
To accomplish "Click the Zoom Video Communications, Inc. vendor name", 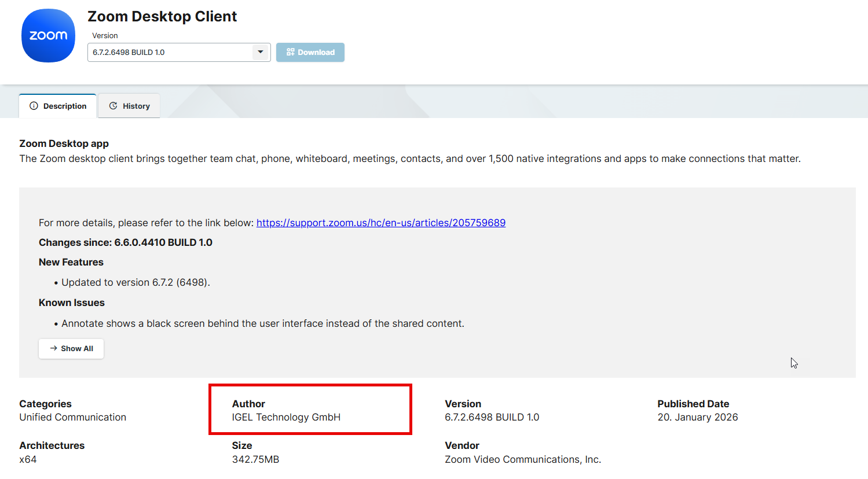I will (x=522, y=459).
